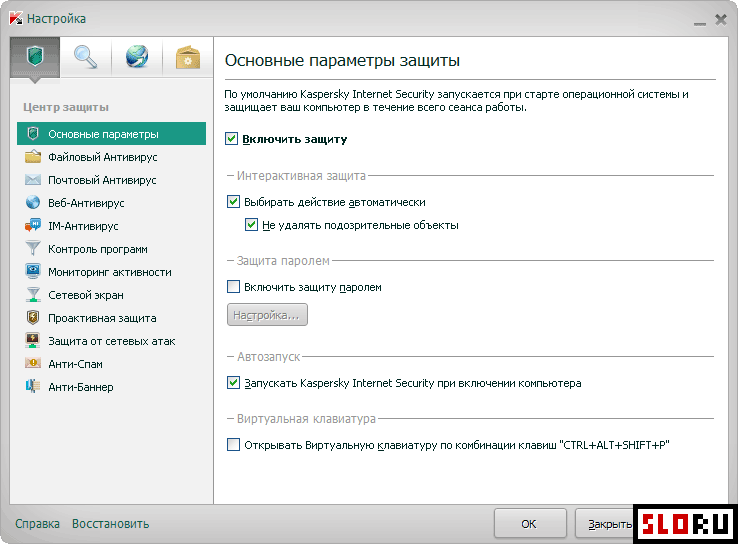Click the Настройка... password settings button
The height and width of the screenshot is (544, 738).
[267, 314]
